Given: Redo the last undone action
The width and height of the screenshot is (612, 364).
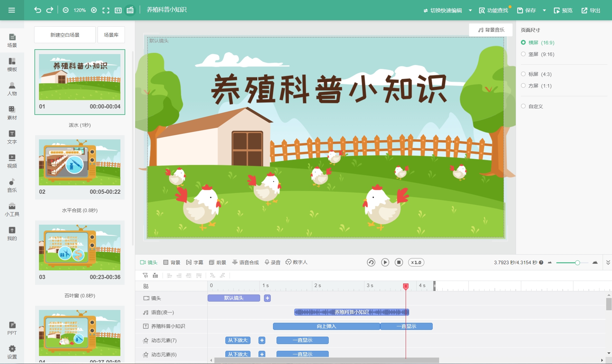Looking at the screenshot, I should tap(50, 10).
